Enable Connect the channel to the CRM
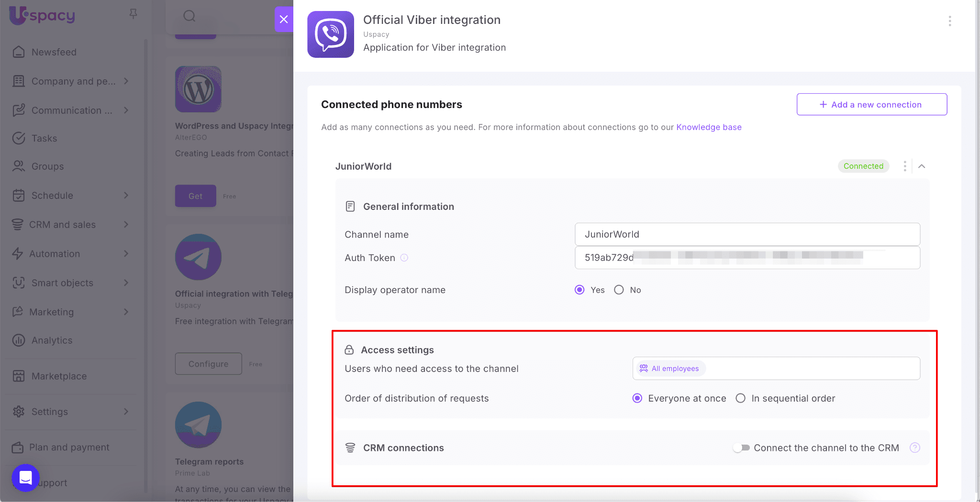 point(741,448)
